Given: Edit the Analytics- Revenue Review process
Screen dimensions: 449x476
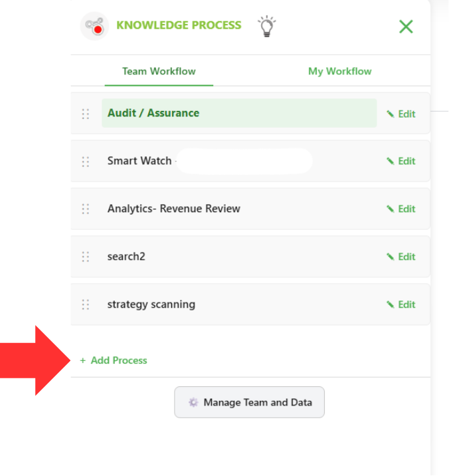Looking at the screenshot, I should [401, 209].
